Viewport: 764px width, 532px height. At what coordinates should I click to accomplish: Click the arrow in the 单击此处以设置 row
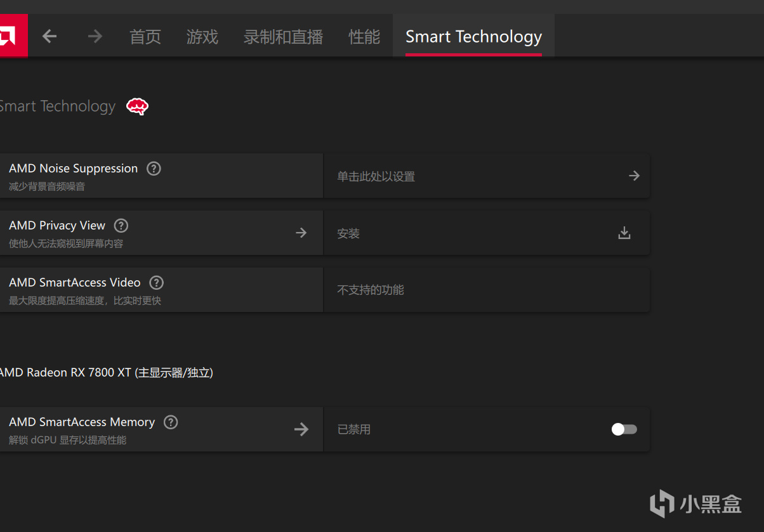634,176
